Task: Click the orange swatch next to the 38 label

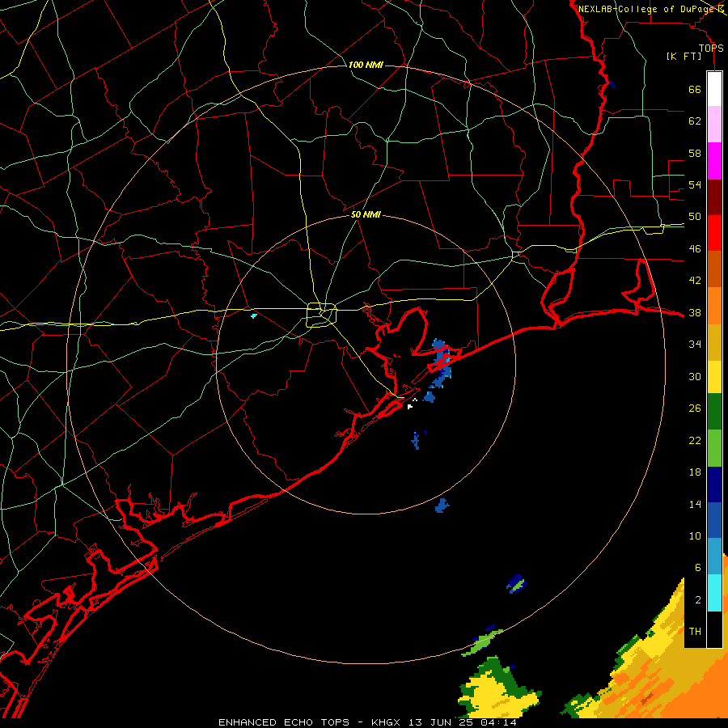Action: (714, 306)
